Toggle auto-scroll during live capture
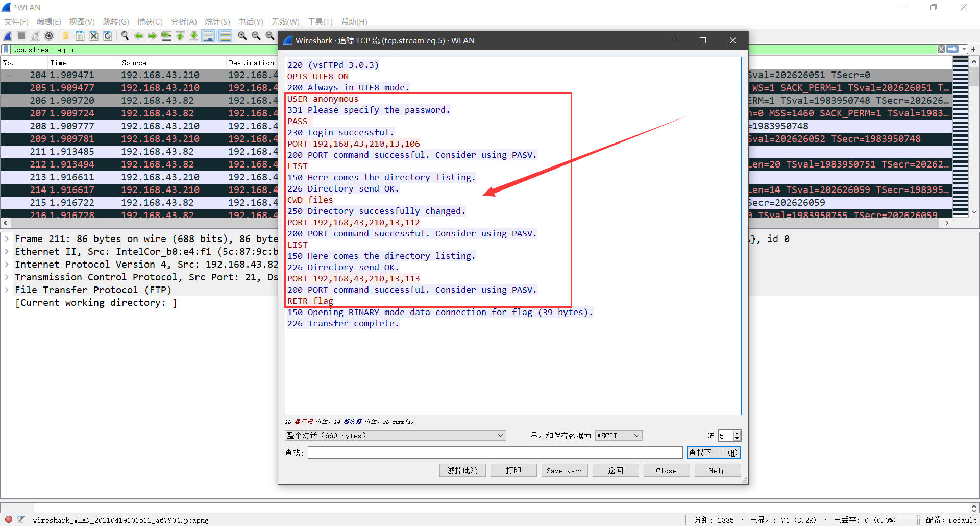980x526 pixels. [208, 36]
